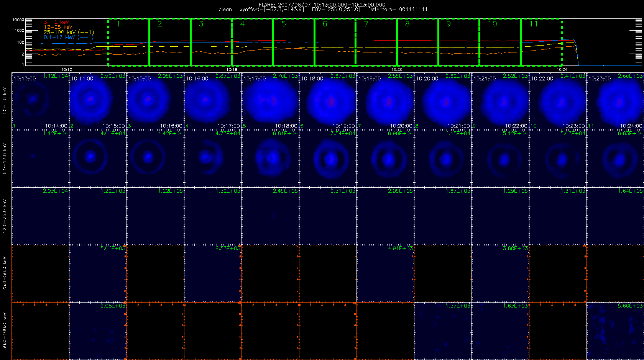Click the '10:20' time axis label
This screenshot has height=360, width=644.
[397, 69]
